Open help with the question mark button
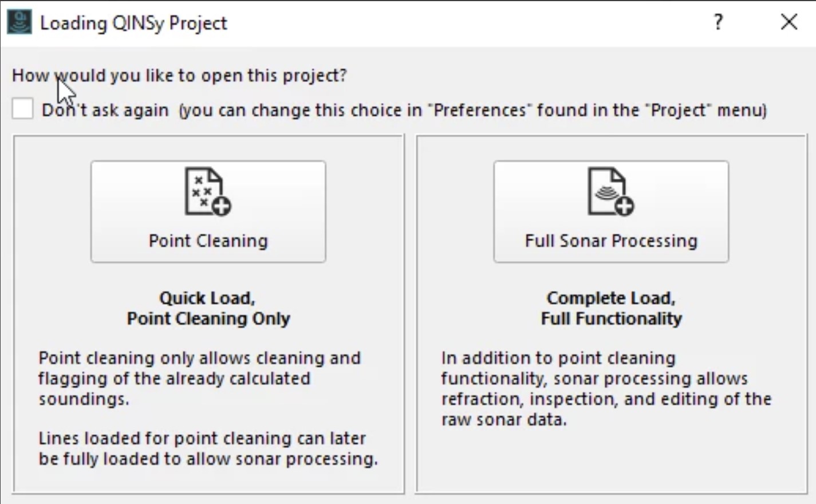 tap(718, 22)
